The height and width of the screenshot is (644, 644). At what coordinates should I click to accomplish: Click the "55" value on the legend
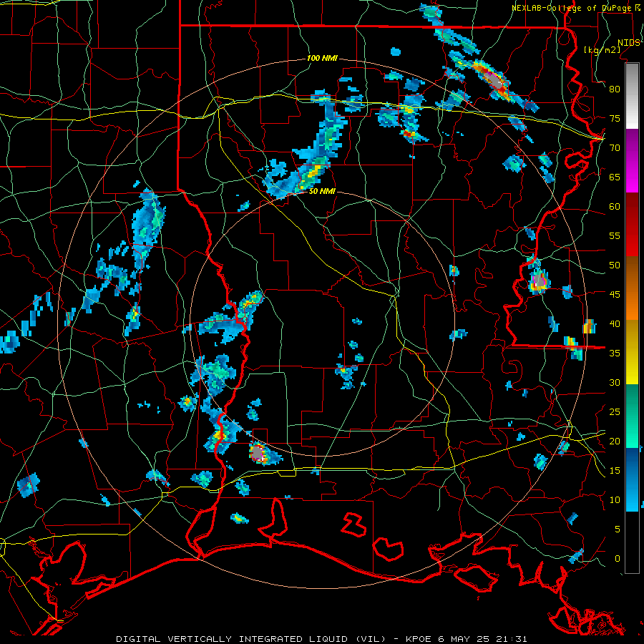(x=615, y=236)
